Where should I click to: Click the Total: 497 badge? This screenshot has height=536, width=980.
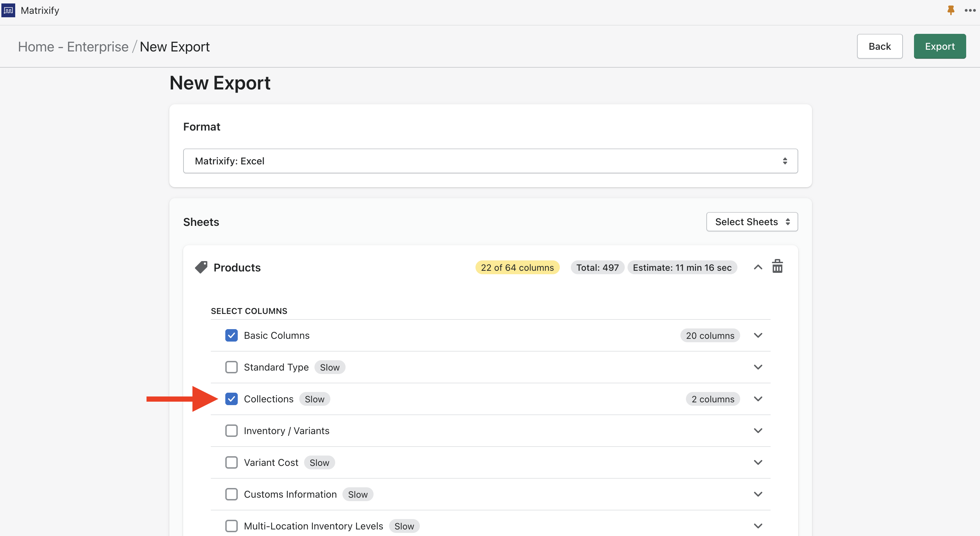pyautogui.click(x=597, y=267)
